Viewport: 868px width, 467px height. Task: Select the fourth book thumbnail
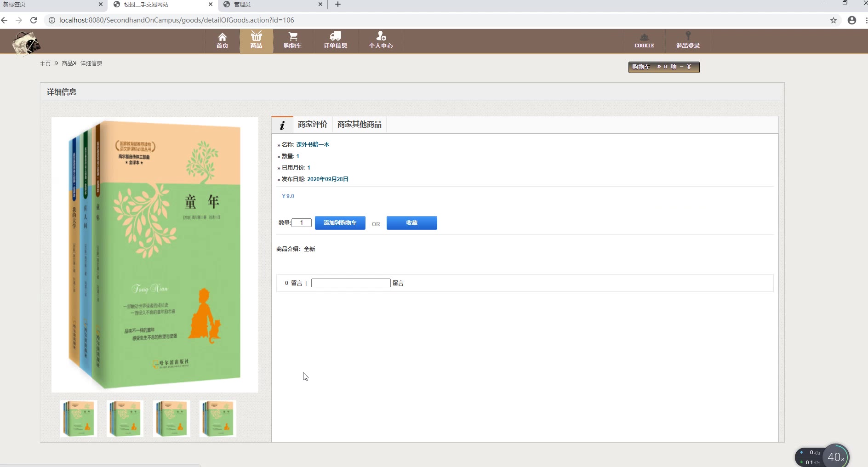pyautogui.click(x=217, y=418)
